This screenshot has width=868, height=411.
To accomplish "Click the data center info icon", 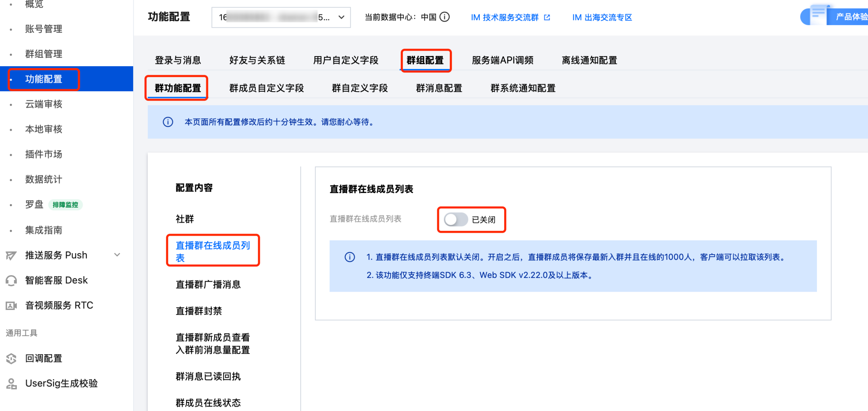I will click(x=445, y=17).
